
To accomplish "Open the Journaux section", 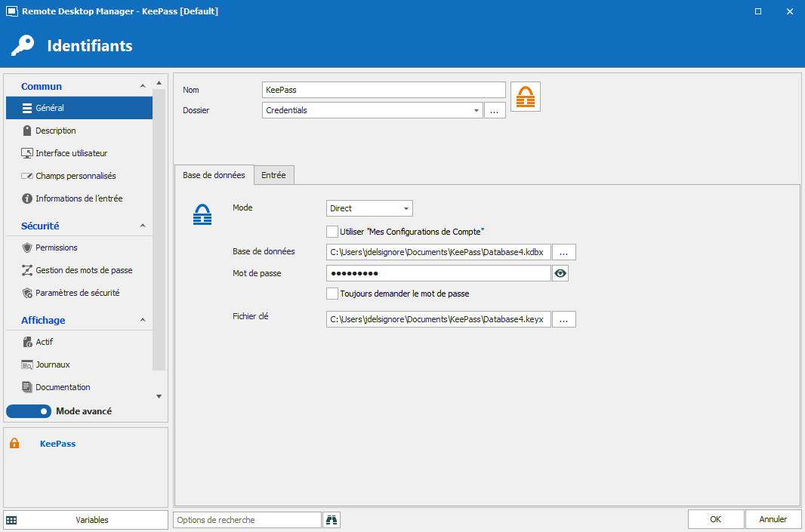I will point(52,364).
